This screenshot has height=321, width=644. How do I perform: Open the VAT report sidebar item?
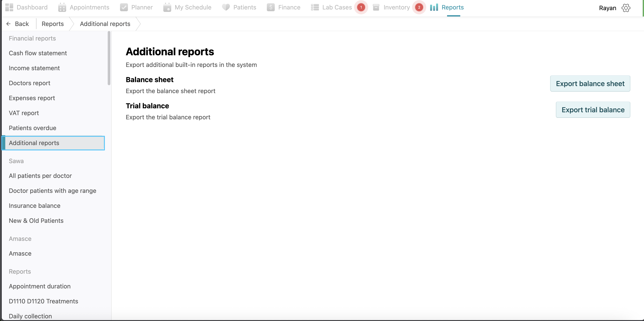pos(24,113)
